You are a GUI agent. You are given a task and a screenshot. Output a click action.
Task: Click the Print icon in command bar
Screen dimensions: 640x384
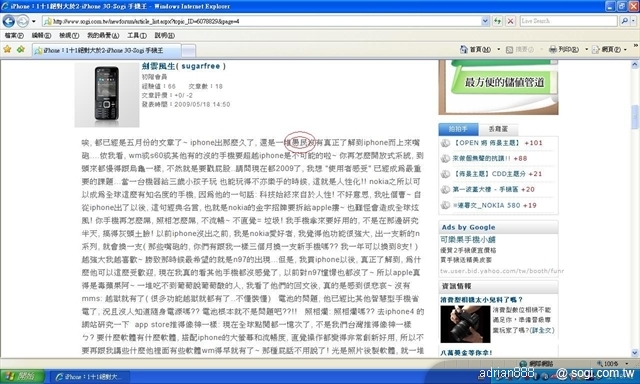point(553,49)
